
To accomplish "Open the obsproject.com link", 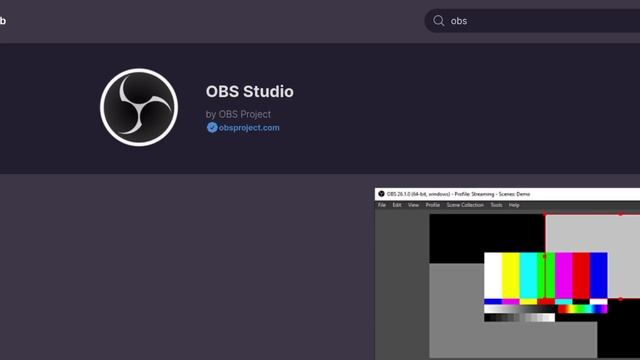I will coord(249,128).
